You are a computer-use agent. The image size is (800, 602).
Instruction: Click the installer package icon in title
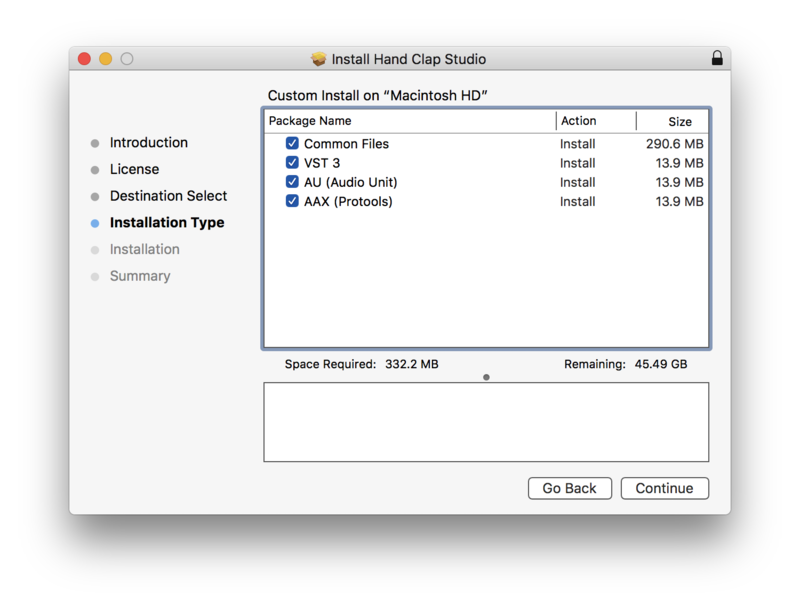(x=319, y=59)
